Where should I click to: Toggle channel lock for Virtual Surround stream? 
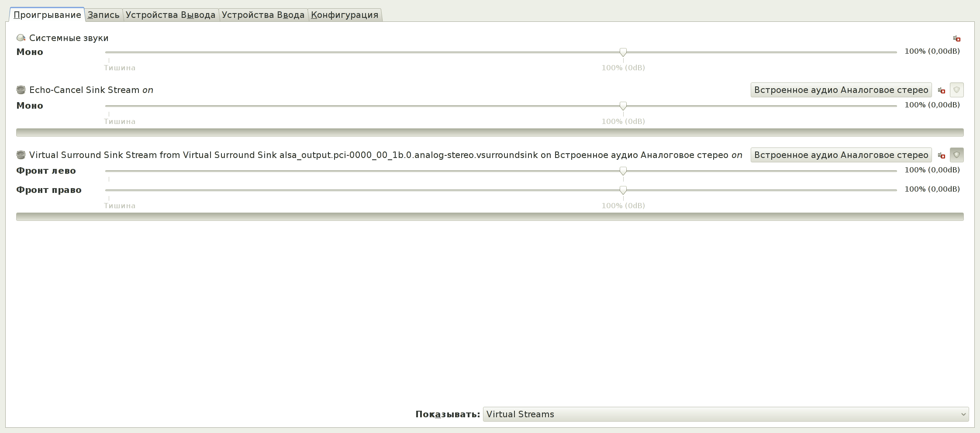(956, 155)
